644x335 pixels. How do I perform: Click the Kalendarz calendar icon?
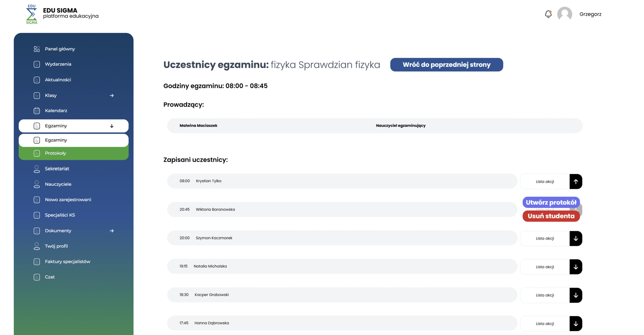tap(37, 111)
